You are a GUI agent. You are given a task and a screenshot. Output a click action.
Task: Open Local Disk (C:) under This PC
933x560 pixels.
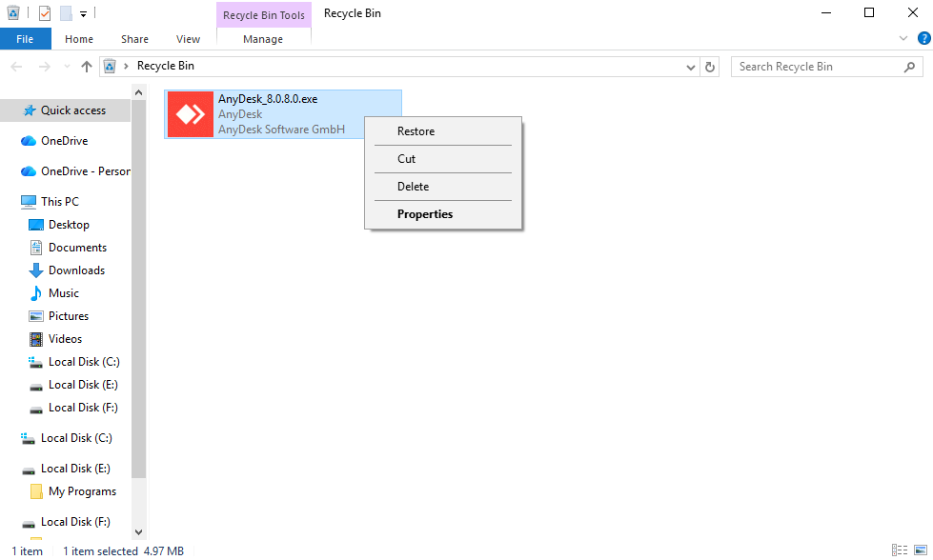tap(84, 362)
